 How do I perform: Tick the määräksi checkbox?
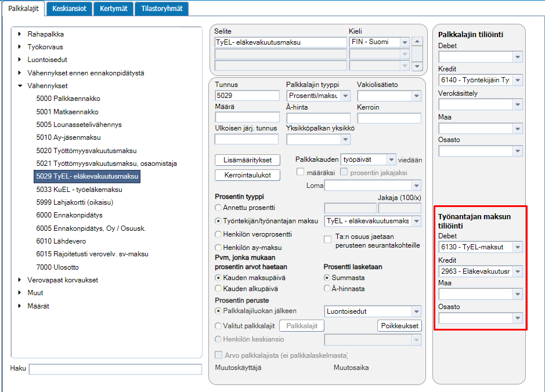(300, 172)
